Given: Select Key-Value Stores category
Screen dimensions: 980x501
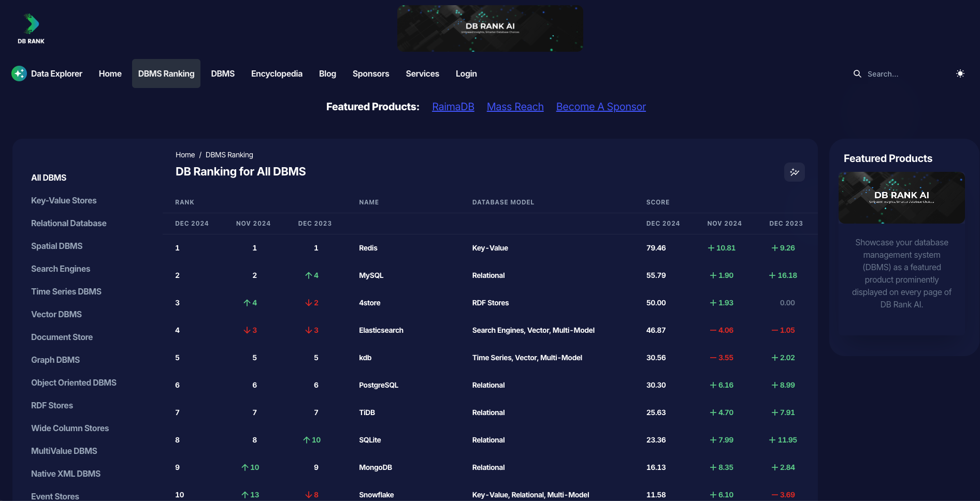Looking at the screenshot, I should tap(64, 200).
